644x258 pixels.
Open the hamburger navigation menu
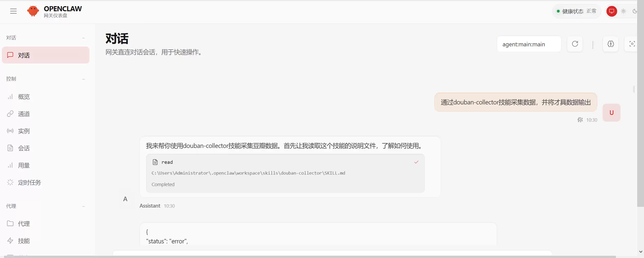pyautogui.click(x=13, y=11)
